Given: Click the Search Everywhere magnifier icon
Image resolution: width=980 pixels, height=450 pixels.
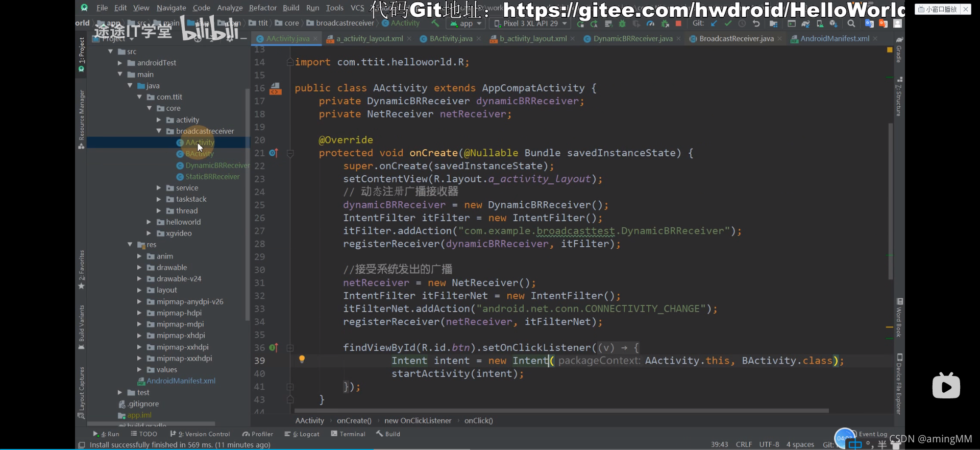Looking at the screenshot, I should click(851, 23).
